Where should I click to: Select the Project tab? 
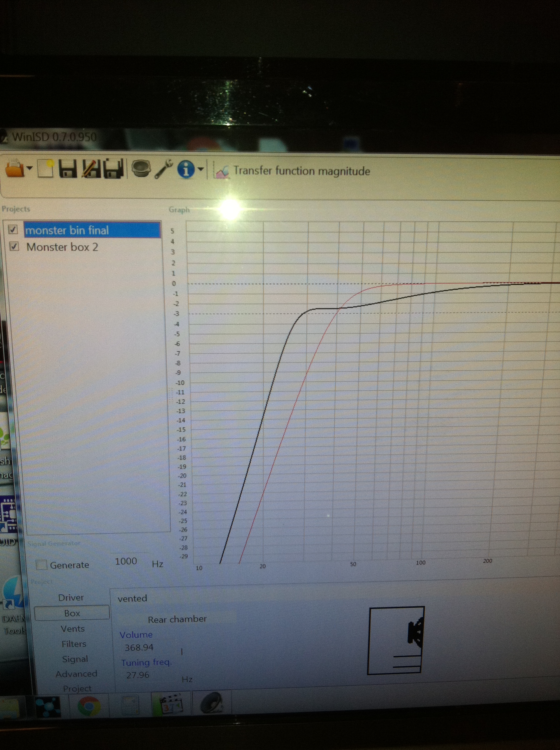77,688
